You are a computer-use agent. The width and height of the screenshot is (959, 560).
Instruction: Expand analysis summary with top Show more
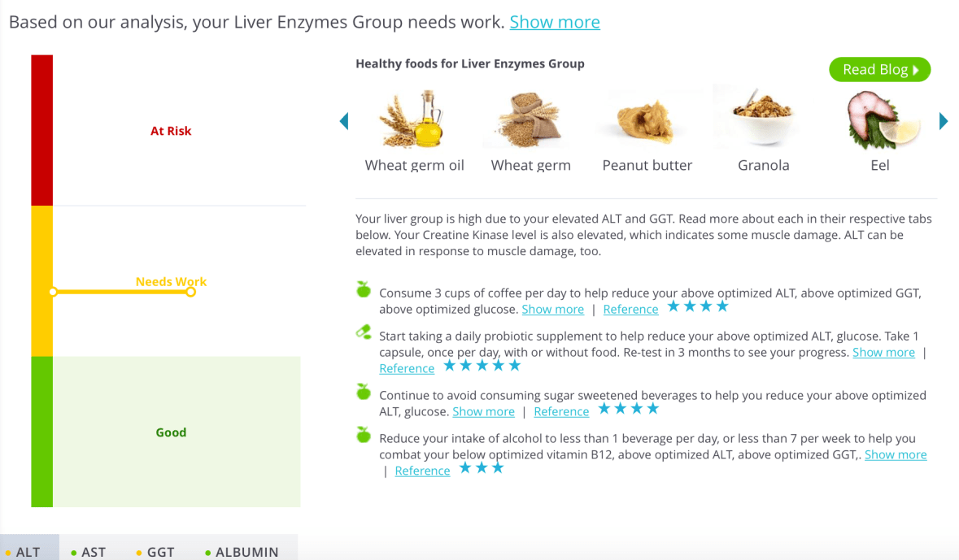[555, 22]
